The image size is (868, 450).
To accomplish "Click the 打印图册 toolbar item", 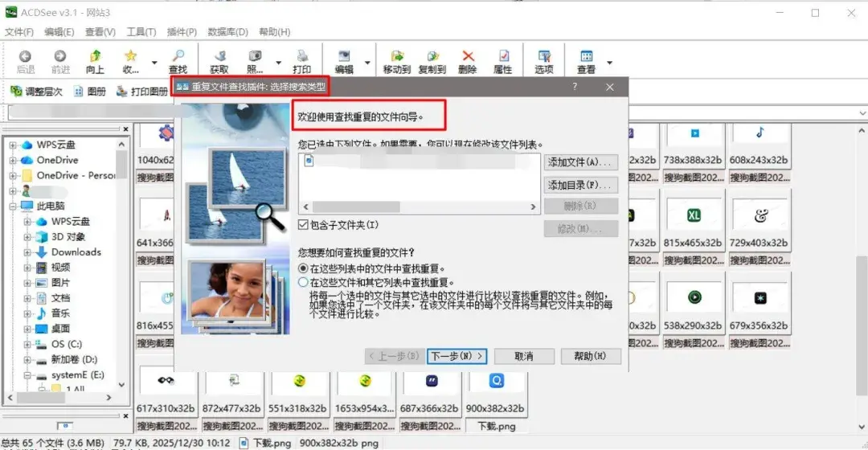I will coord(141,92).
